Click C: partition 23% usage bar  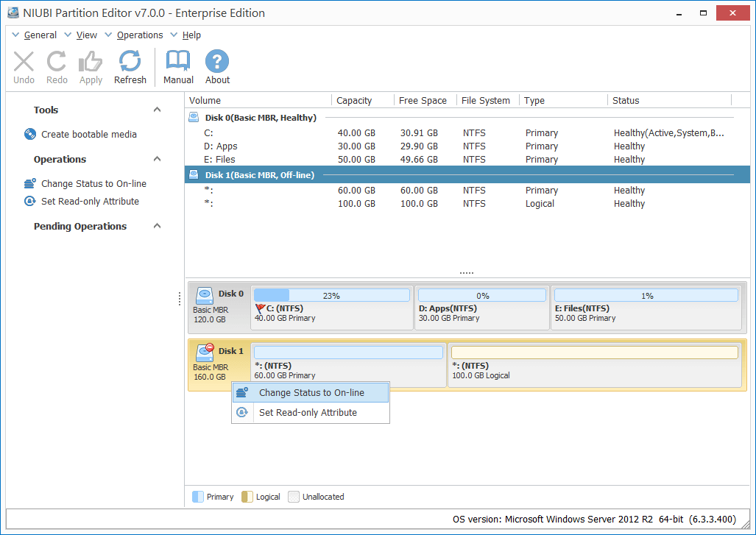[x=332, y=295]
